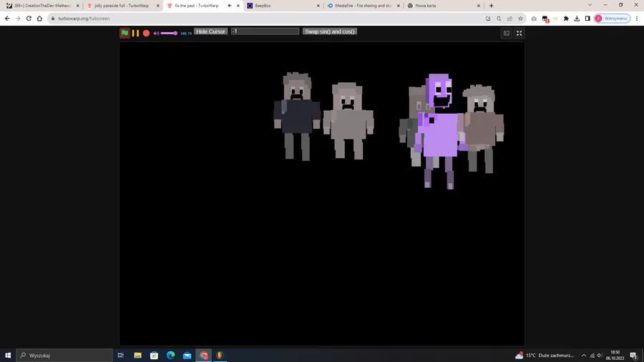Open Microsoft Edge from the taskbar
644x362 pixels.
[170, 356]
